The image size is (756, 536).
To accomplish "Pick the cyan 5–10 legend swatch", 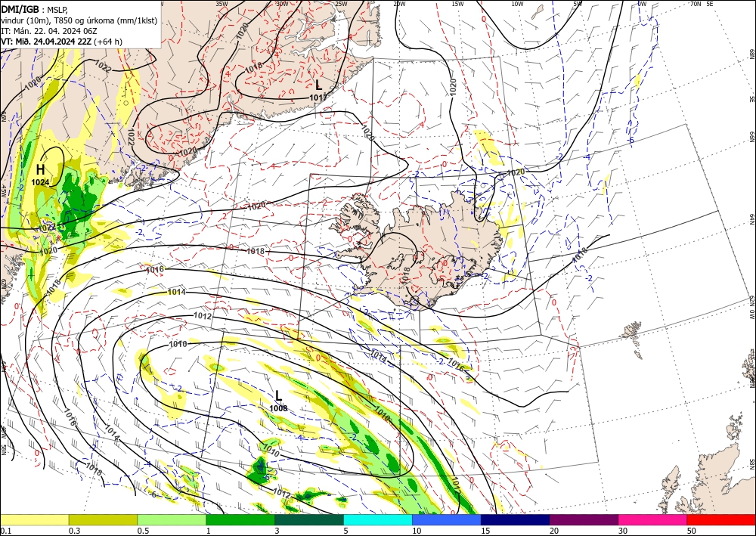I will [378, 519].
